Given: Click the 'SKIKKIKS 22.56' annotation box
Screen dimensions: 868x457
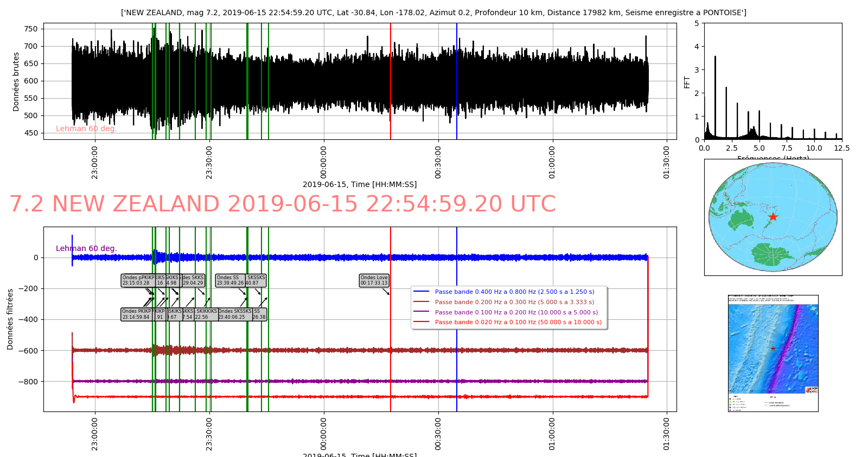Looking at the screenshot, I should coord(206,314).
